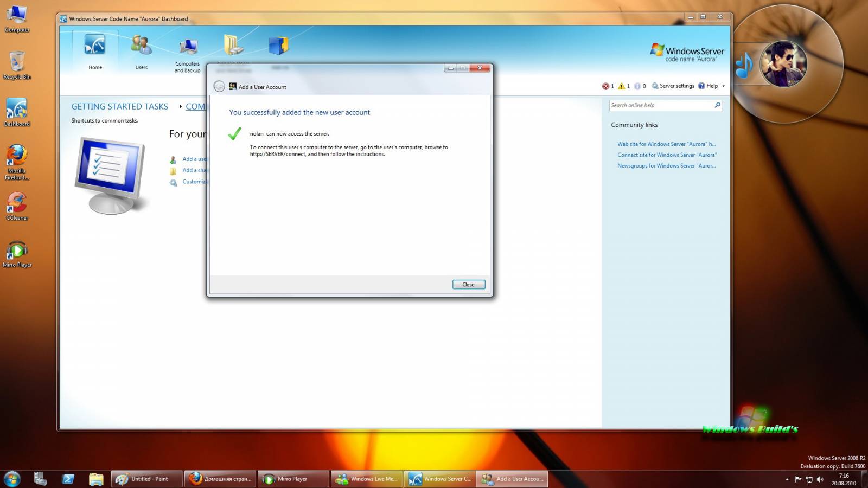The width and height of the screenshot is (868, 488).
Task: Switch to Windows Server Dashboard taskbar button
Action: [440, 479]
